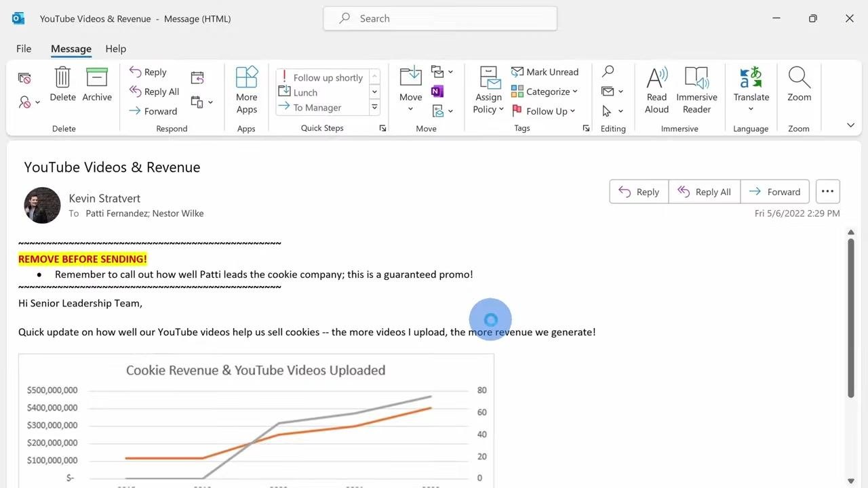Switch to the Message tab
This screenshot has height=488, width=868.
[71, 49]
